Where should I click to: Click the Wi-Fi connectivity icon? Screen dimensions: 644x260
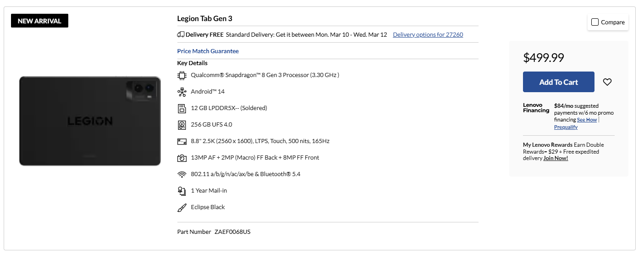point(182,174)
